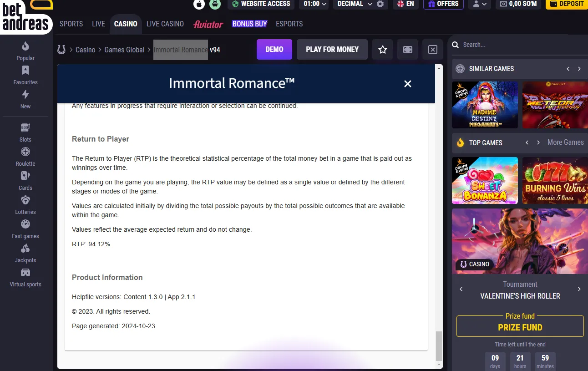This screenshot has width=588, height=371.
Task: Click the scrollbar up arrow in help panel
Action: [x=439, y=67]
